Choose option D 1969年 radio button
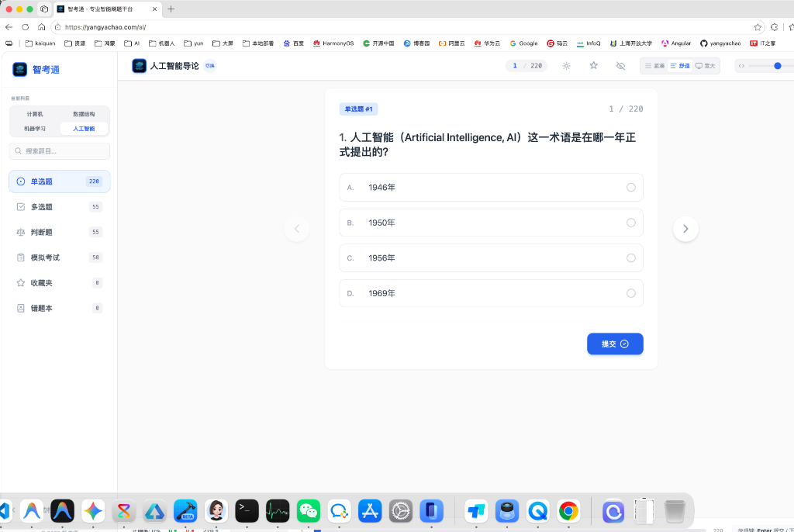Viewport: 794px width, 532px height. pos(631,293)
